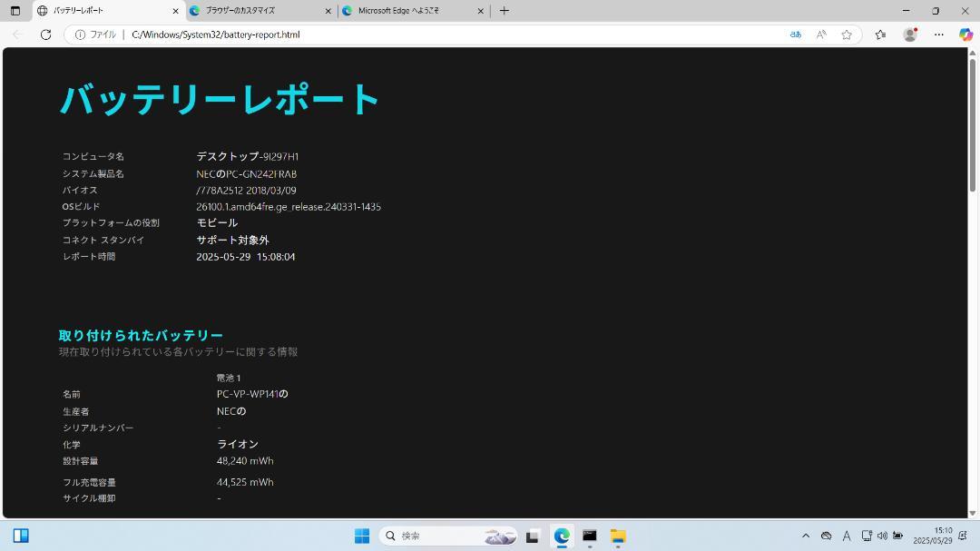Click the scrollbar down arrow

973,514
